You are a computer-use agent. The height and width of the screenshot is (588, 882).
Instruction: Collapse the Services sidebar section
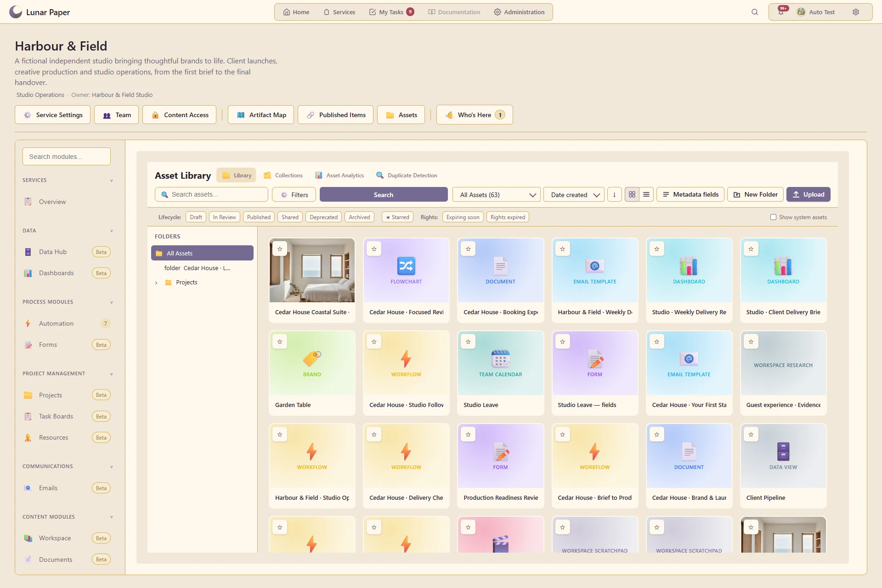[x=111, y=181]
